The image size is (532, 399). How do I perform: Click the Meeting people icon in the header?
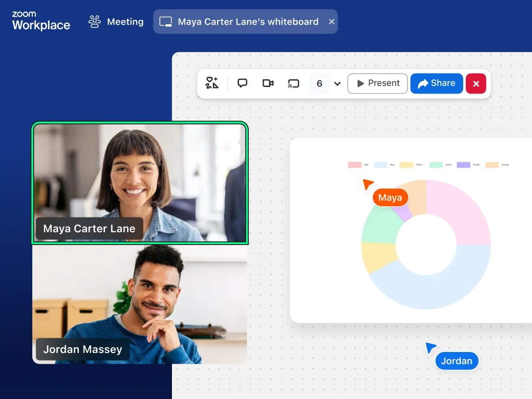pos(94,21)
